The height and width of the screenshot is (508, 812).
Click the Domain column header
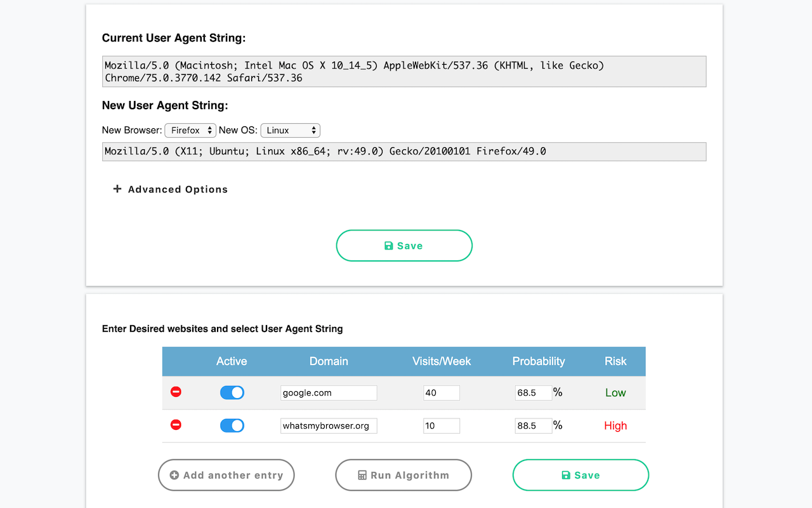coord(329,361)
